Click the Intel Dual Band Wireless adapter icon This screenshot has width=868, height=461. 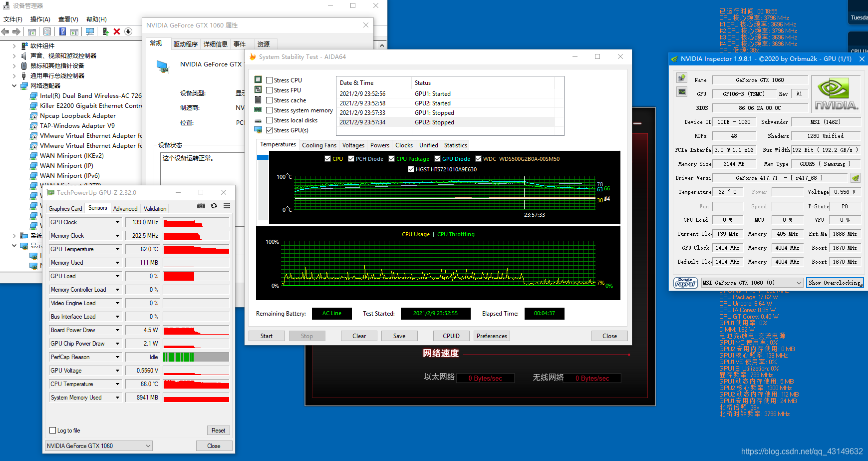33,95
